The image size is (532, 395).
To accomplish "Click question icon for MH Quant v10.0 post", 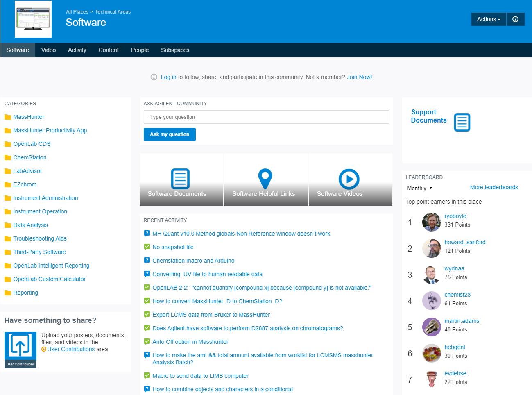I will [x=147, y=234].
